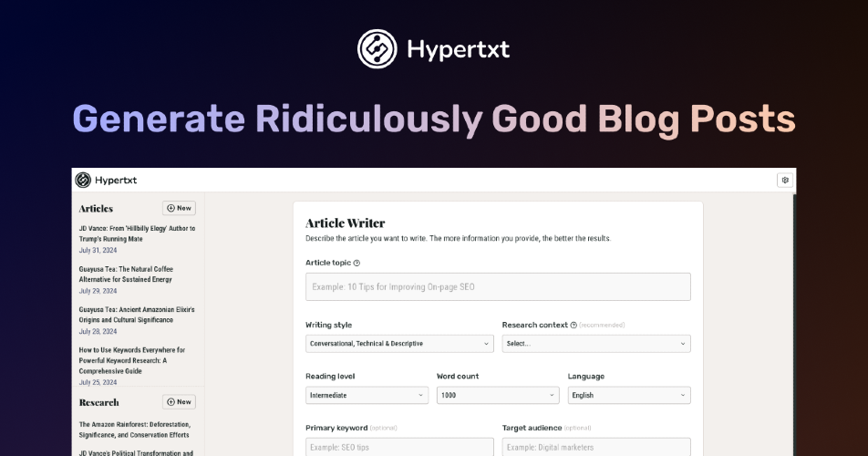Click the Article Writer heading

pyautogui.click(x=345, y=223)
